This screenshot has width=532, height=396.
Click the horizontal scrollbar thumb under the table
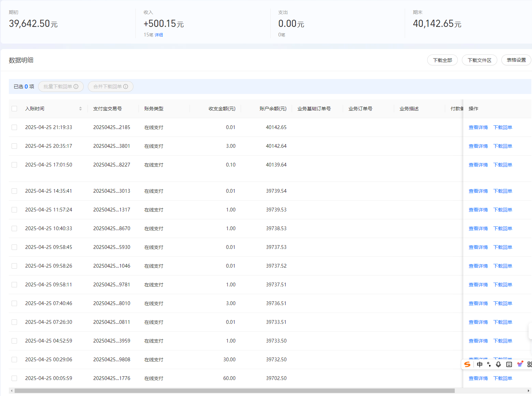tap(235, 391)
